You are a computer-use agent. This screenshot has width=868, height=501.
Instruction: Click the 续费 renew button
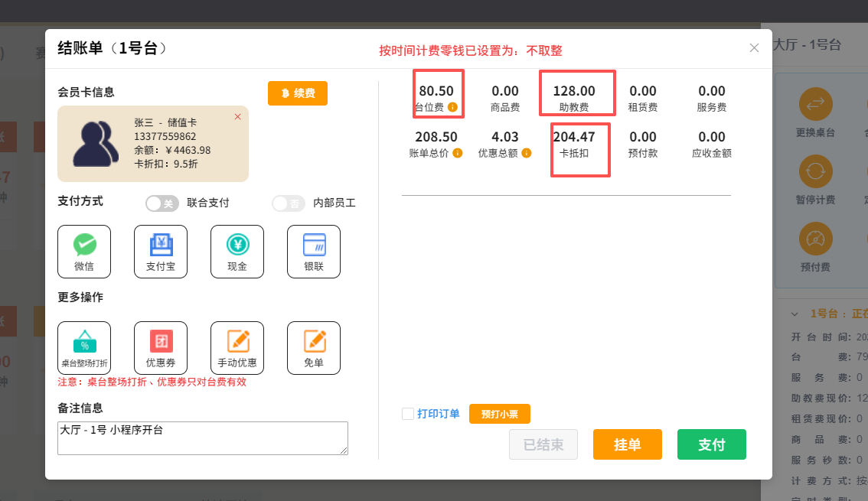pos(298,93)
